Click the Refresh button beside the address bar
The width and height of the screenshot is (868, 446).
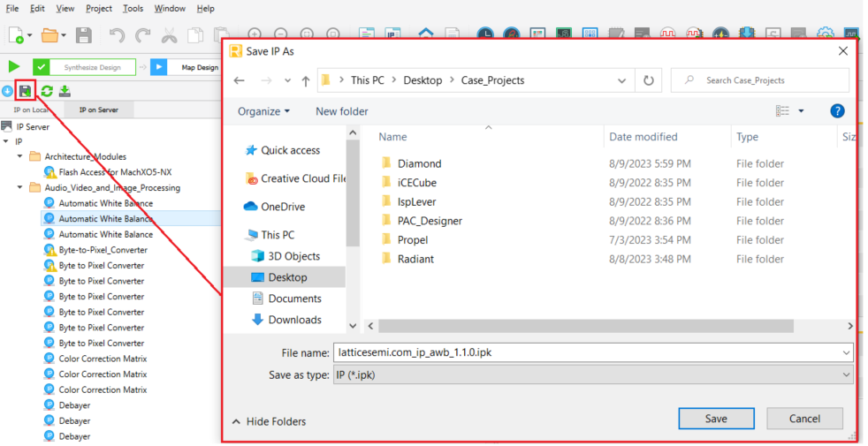[x=648, y=80]
